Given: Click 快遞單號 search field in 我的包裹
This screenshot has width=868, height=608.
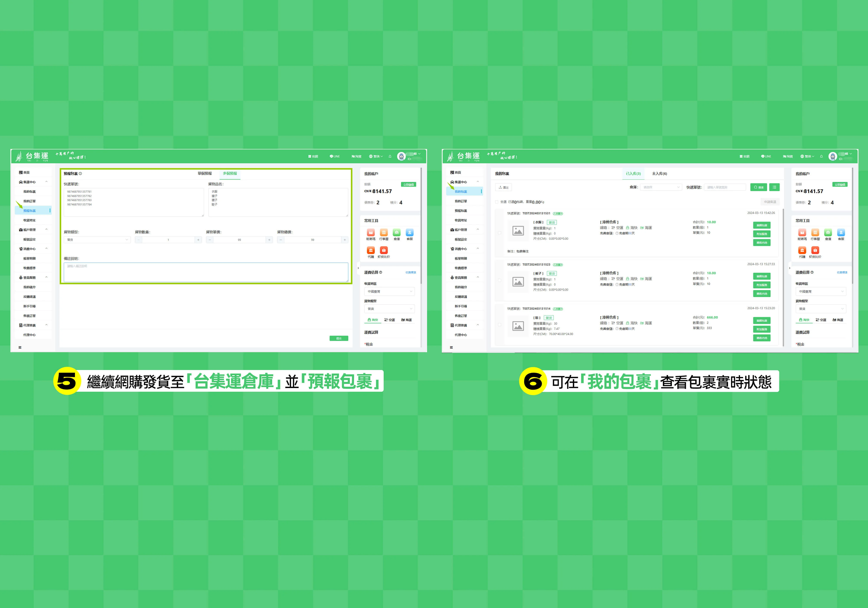Looking at the screenshot, I should tap(725, 187).
